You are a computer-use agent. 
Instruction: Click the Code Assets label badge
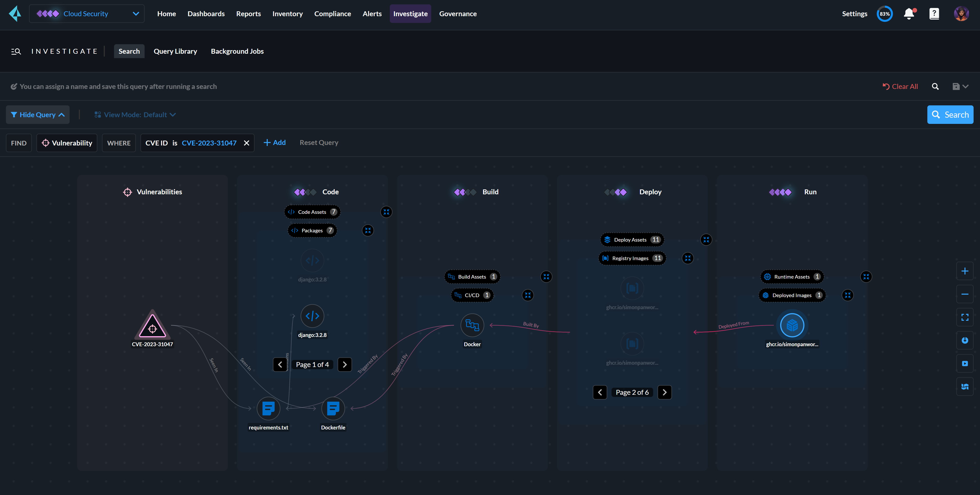tap(312, 212)
